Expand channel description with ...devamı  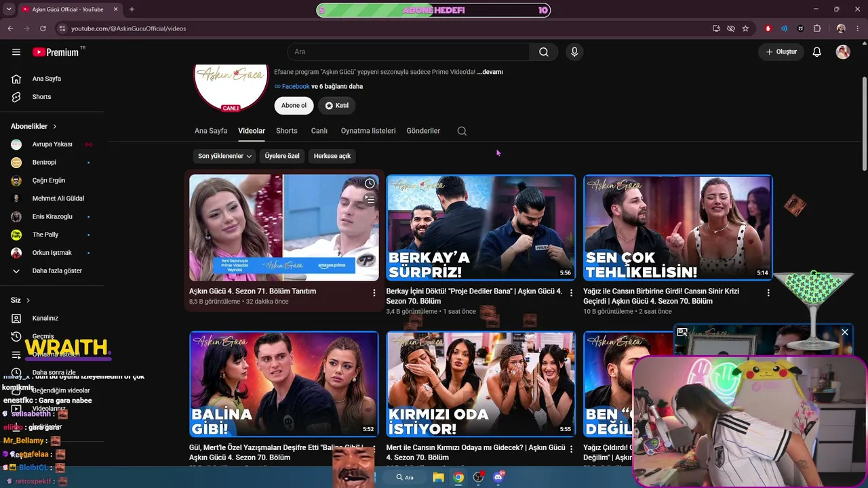[490, 72]
